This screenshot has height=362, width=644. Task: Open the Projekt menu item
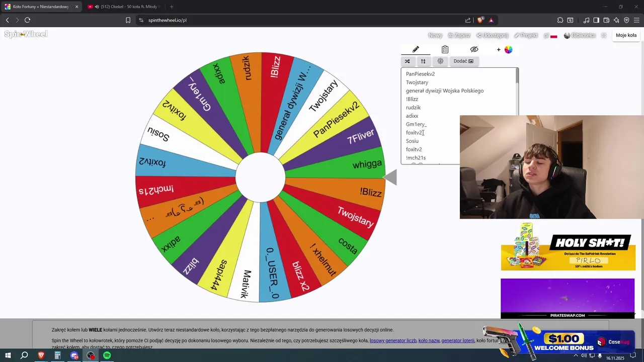(526, 36)
